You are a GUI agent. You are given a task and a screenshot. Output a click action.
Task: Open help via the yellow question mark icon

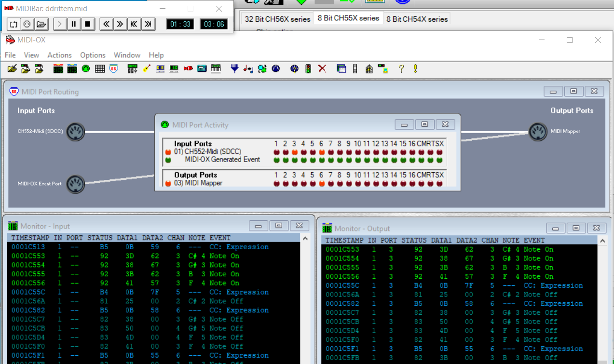401,69
